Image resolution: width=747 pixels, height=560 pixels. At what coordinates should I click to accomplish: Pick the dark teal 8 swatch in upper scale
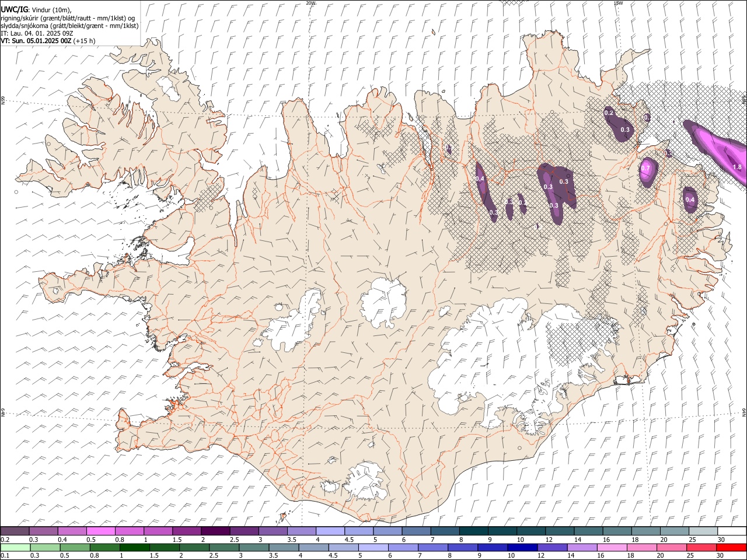474,531
